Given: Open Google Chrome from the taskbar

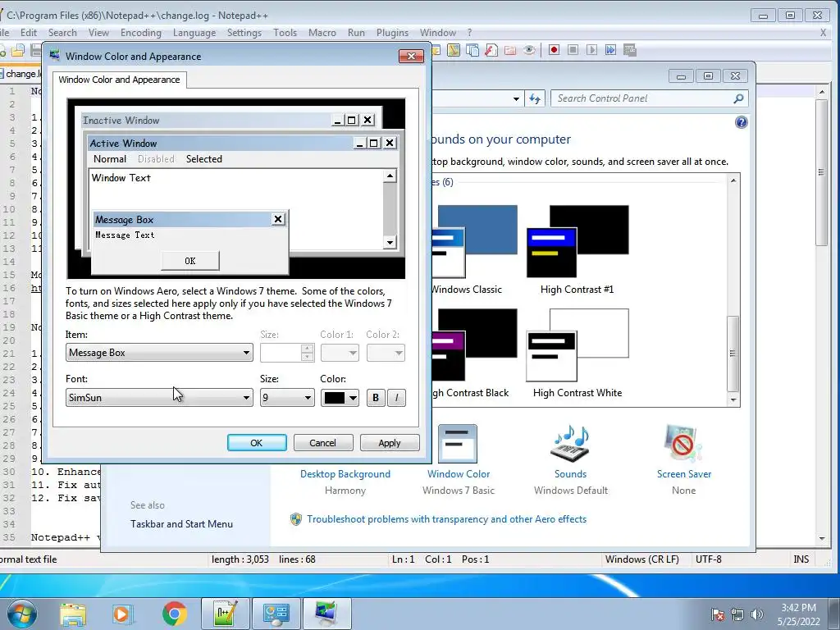Looking at the screenshot, I should (174, 614).
